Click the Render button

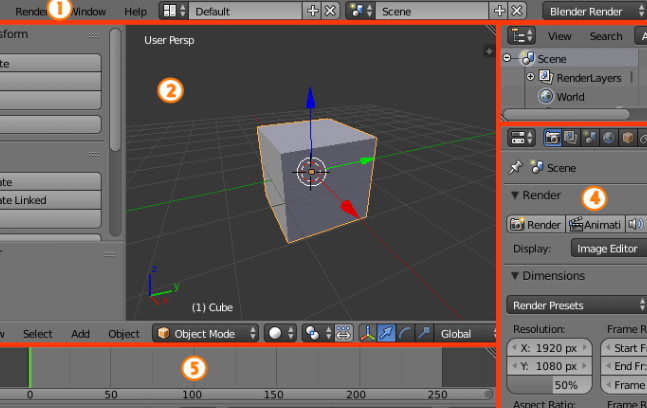[536, 224]
